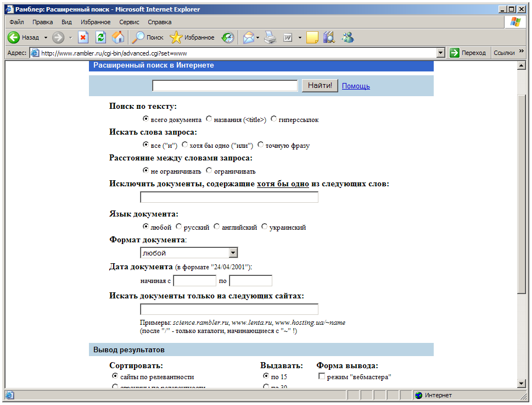Viewport: 532px width, 405px height.
Task: Open Избранное star toolbar button
Action: click(192, 37)
